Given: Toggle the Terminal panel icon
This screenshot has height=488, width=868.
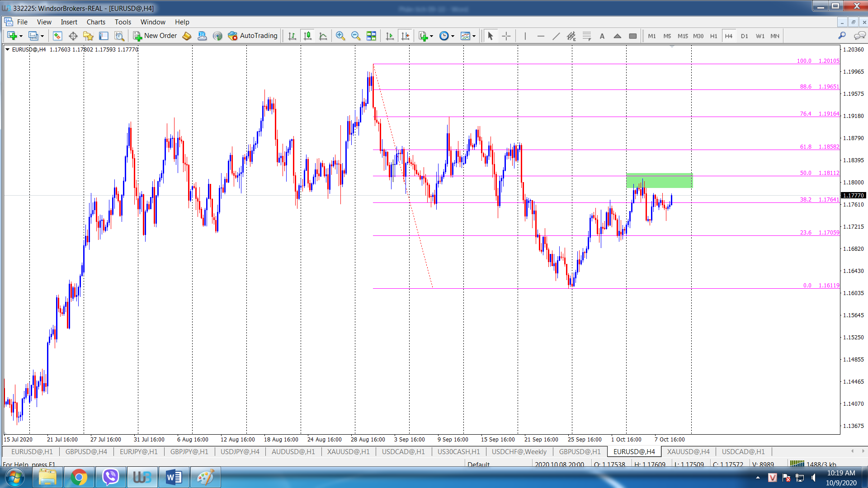Looking at the screenshot, I should 104,36.
